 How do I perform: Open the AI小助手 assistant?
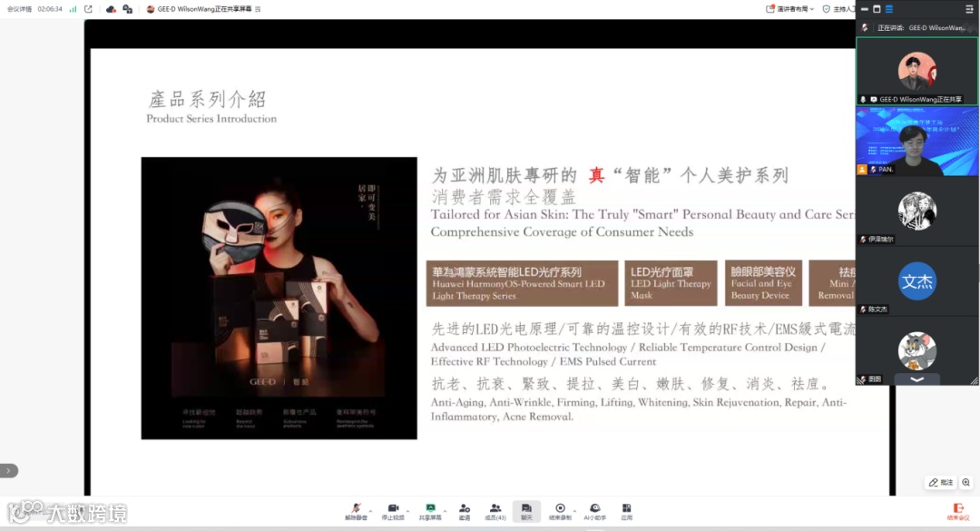[594, 512]
